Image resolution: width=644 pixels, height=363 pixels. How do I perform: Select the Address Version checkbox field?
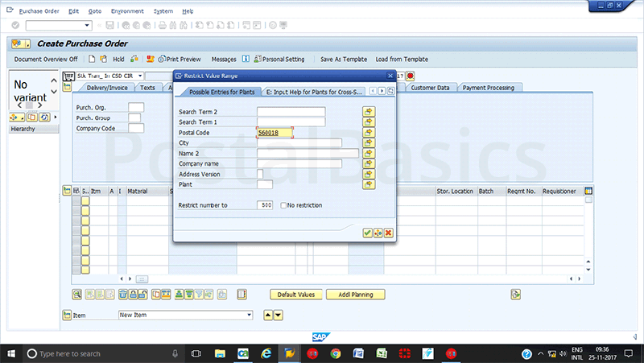(260, 174)
